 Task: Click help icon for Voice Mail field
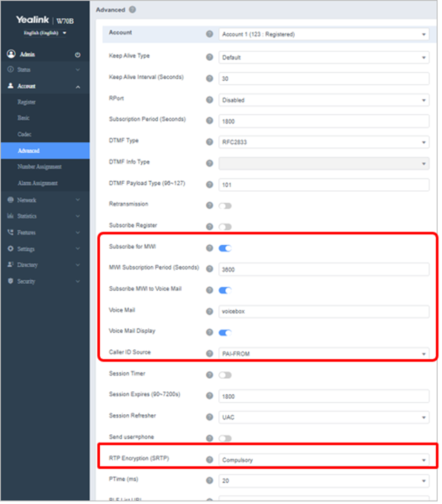tap(209, 311)
